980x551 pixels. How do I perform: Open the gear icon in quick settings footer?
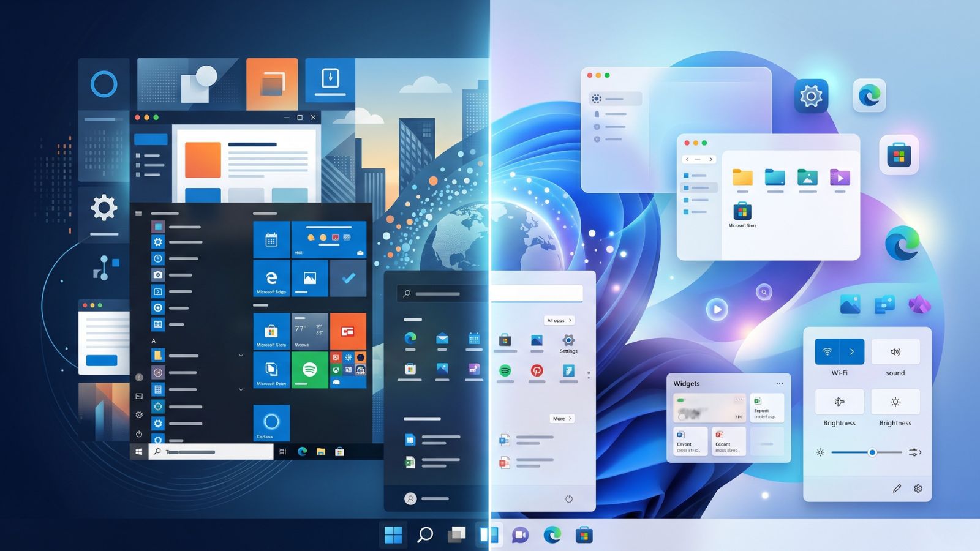coord(918,489)
